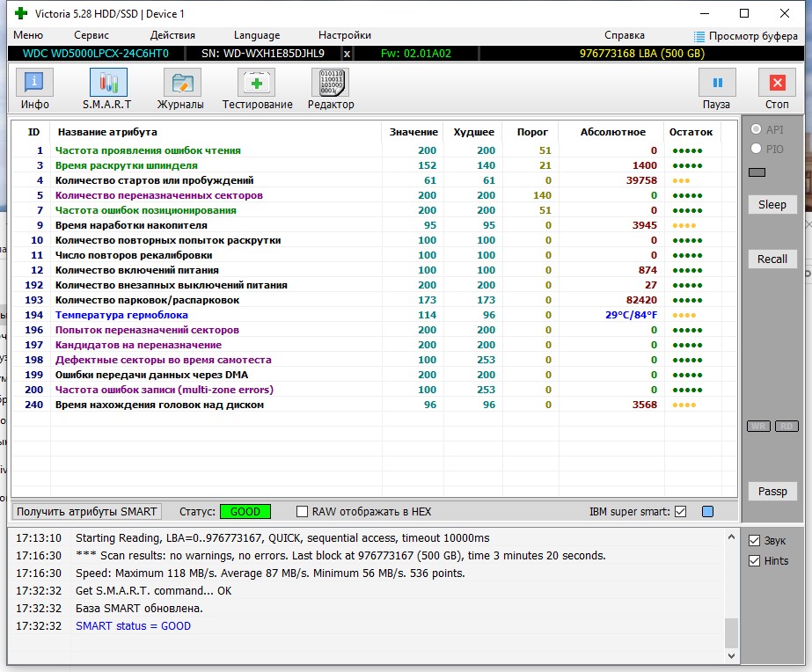Viewport: 812px width, 672px height.
Task: Click the RD indicator button
Action: click(x=786, y=426)
